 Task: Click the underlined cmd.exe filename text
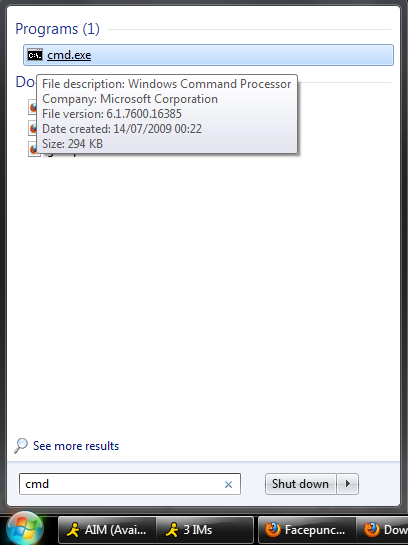point(69,55)
